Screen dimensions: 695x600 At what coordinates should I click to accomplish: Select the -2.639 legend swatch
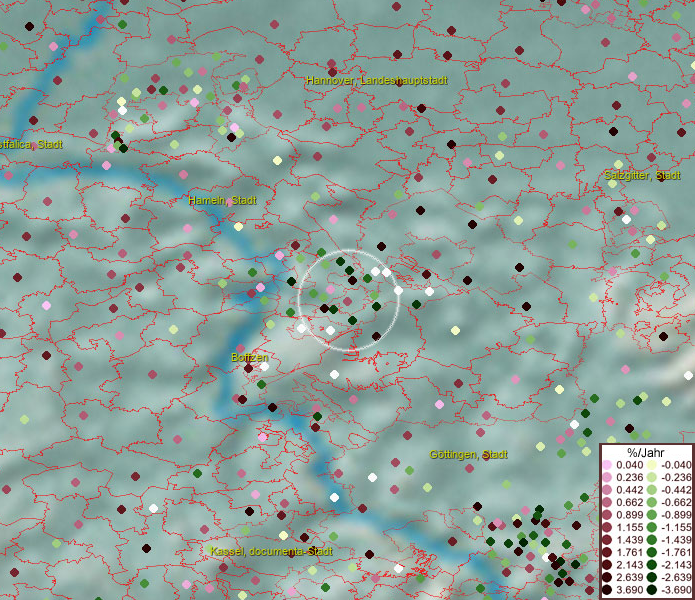point(652,577)
